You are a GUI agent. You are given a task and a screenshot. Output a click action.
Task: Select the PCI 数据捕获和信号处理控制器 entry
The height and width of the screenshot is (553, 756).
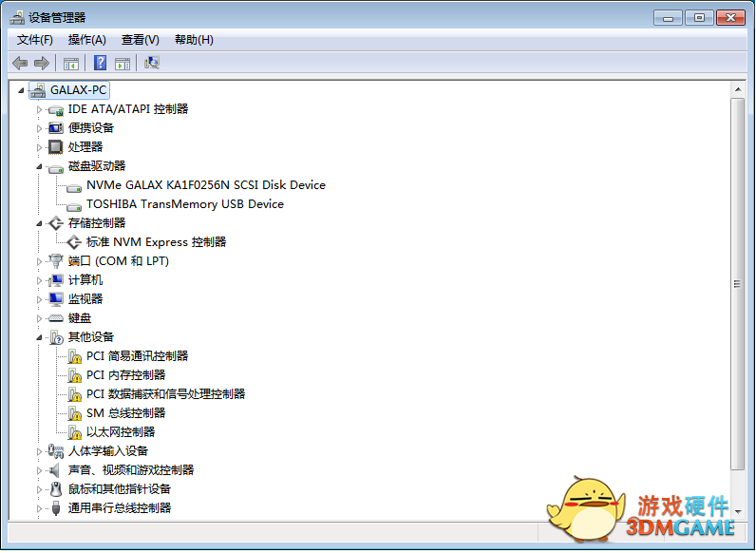click(x=165, y=394)
